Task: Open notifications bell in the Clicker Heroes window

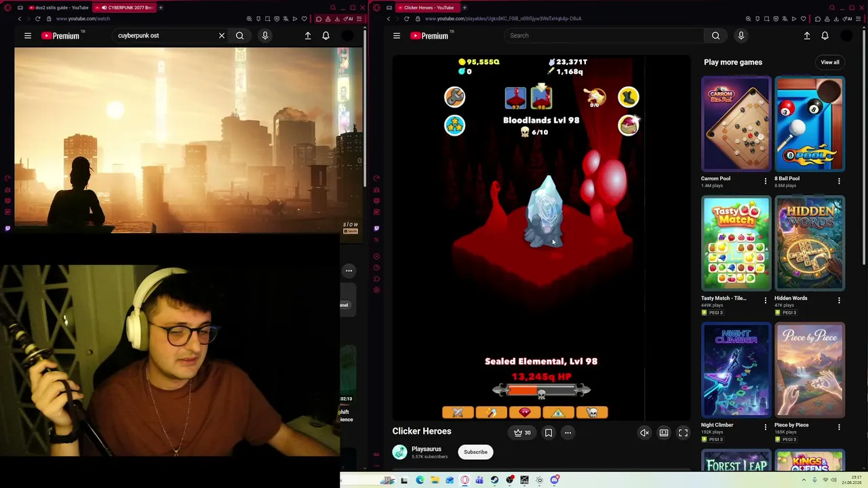Action: point(825,35)
